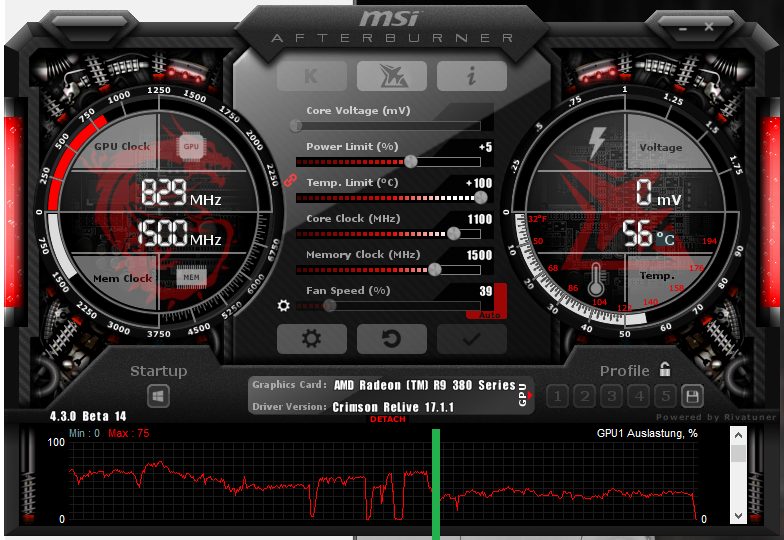The height and width of the screenshot is (540, 784).
Task: Click the Core Clock slider handle
Action: coord(454,234)
